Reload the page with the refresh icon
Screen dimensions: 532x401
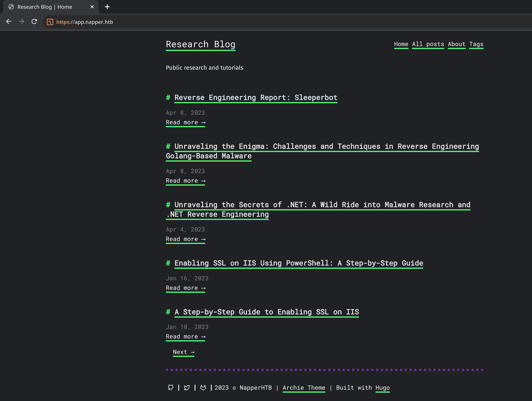[34, 22]
